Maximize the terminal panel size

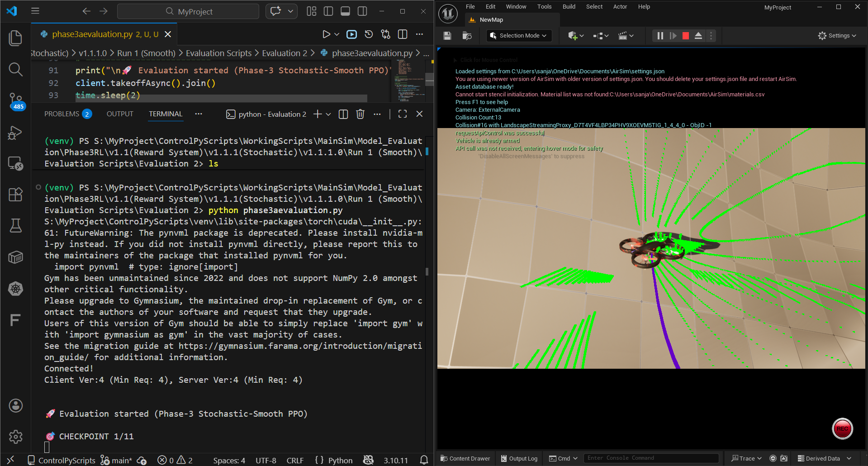pyautogui.click(x=403, y=114)
